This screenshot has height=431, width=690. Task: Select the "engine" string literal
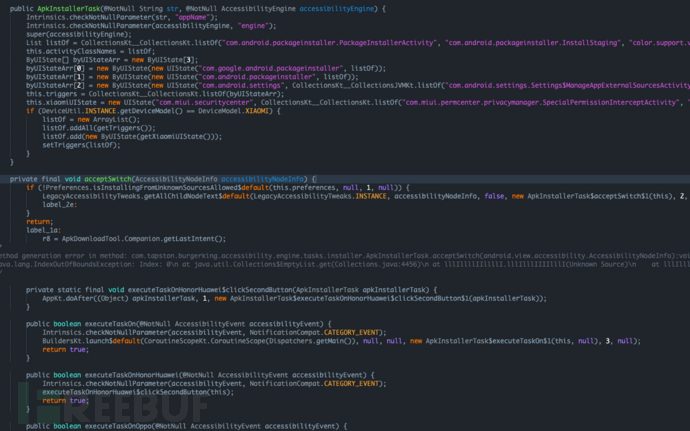tap(253, 26)
